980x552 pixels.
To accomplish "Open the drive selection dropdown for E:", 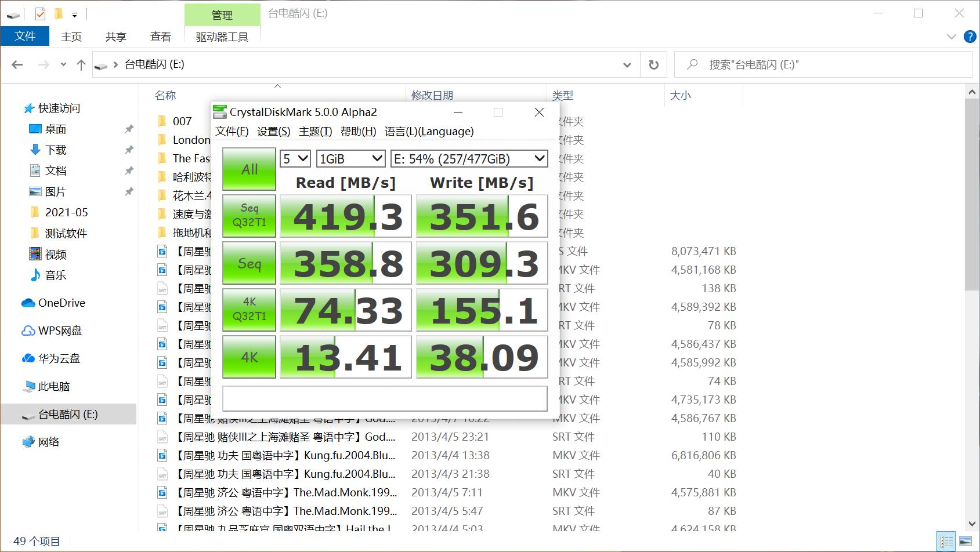I will 469,159.
